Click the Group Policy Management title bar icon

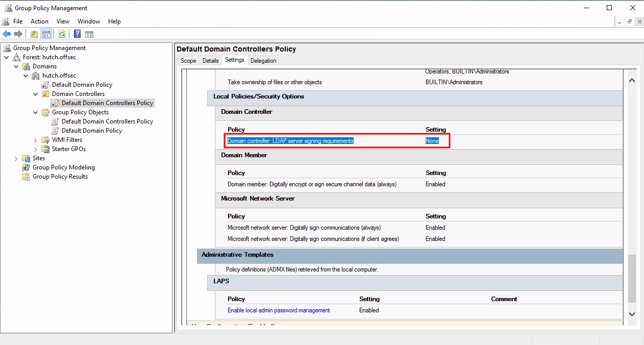[8, 8]
